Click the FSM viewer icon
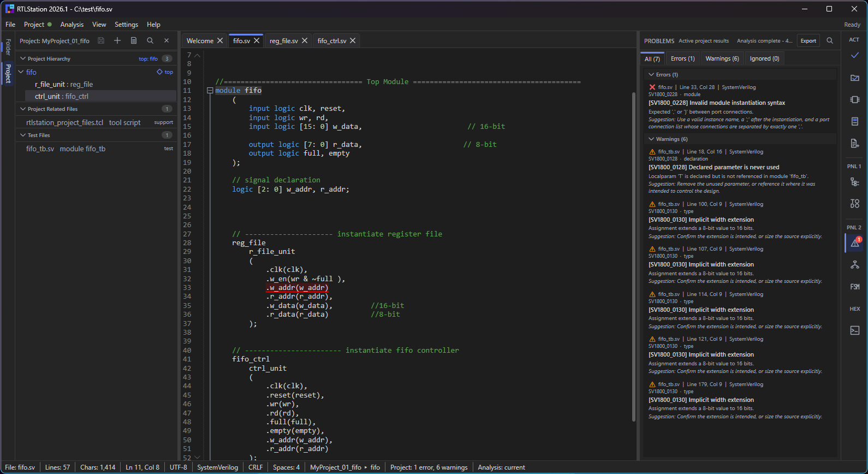The width and height of the screenshot is (868, 474). [855, 287]
